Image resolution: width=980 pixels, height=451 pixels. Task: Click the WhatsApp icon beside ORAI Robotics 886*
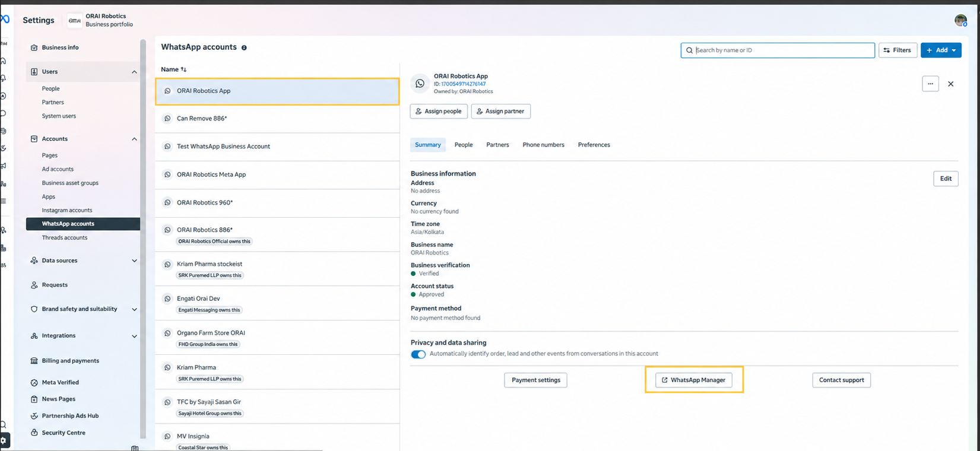[x=167, y=230]
